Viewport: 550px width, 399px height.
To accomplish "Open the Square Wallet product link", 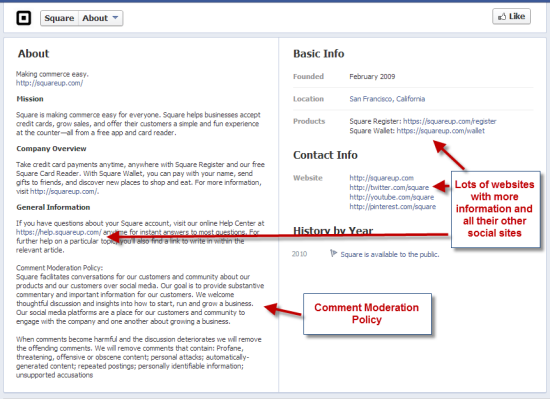I will click(x=441, y=131).
